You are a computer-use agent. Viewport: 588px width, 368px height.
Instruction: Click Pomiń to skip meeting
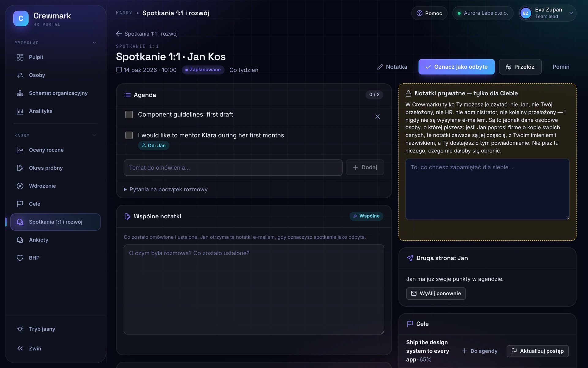click(x=561, y=67)
